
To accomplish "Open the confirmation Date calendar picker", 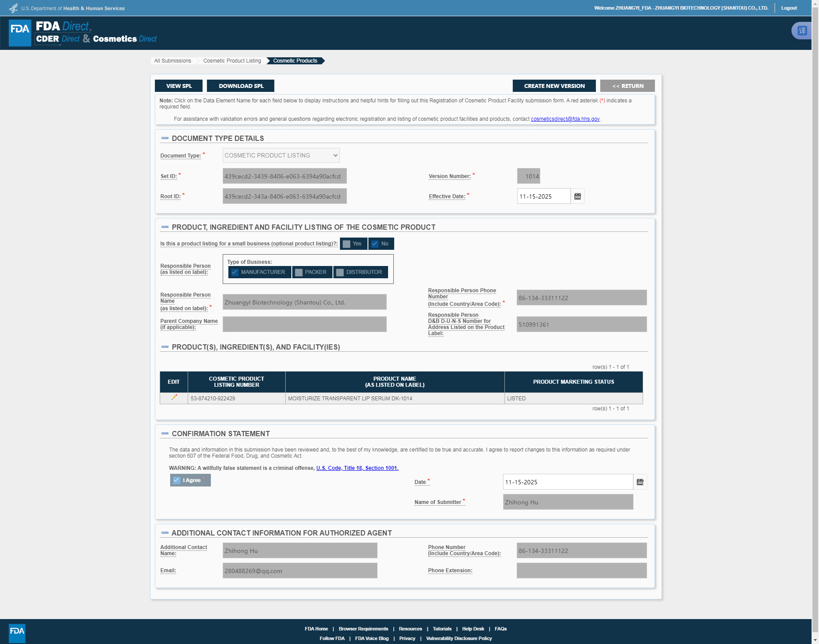I will [x=640, y=482].
